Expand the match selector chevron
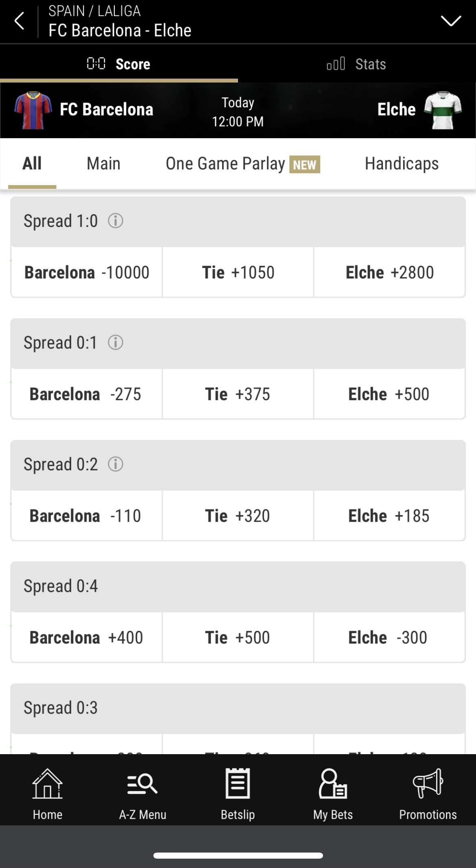 451,21
